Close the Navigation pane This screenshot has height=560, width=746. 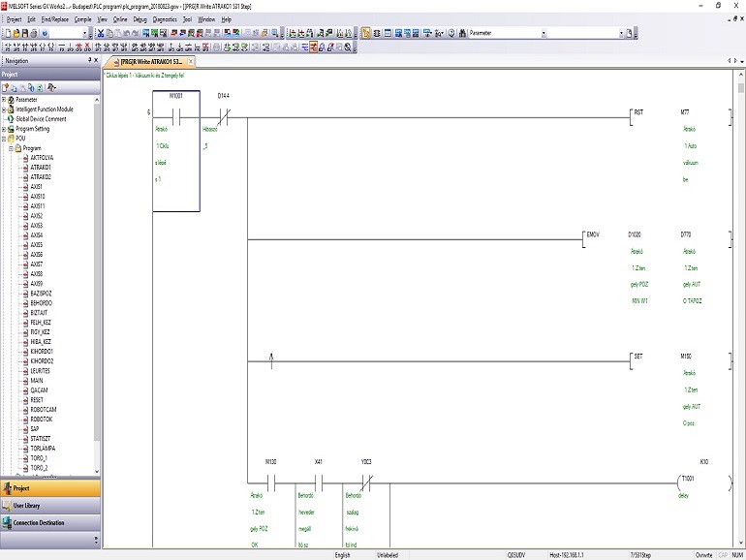point(96,60)
